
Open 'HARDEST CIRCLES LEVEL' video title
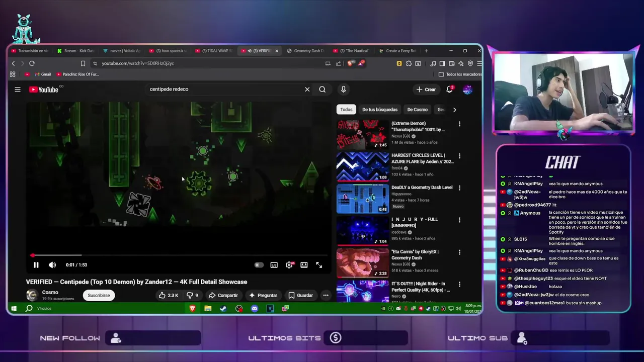tap(423, 158)
